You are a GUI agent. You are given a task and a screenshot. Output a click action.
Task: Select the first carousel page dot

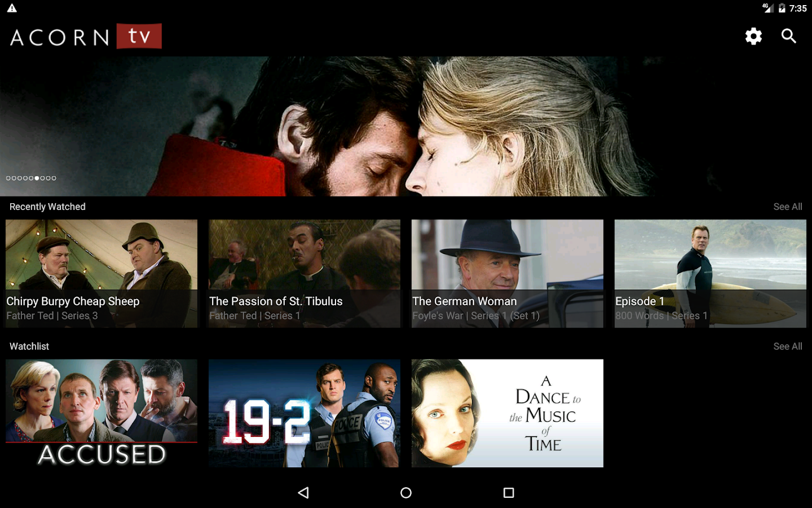(8, 178)
